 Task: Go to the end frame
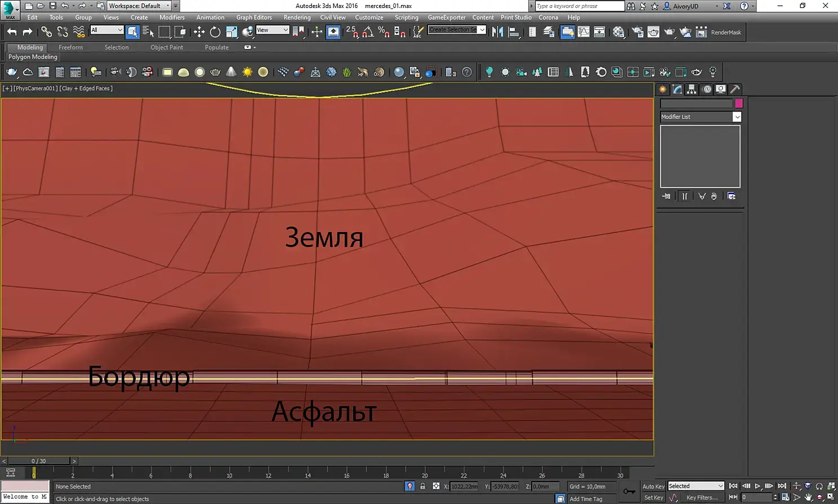click(782, 486)
